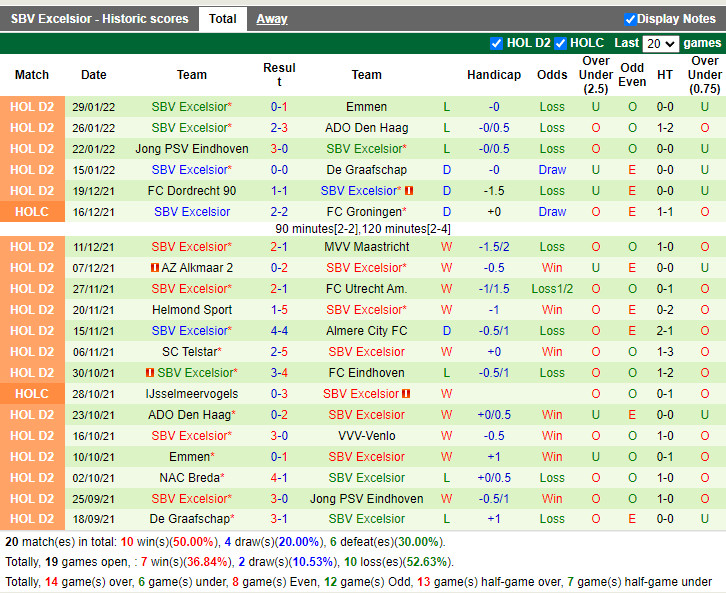Open the Emmen team link on 29/01/22
The width and height of the screenshot is (726, 593).
coord(366,107)
